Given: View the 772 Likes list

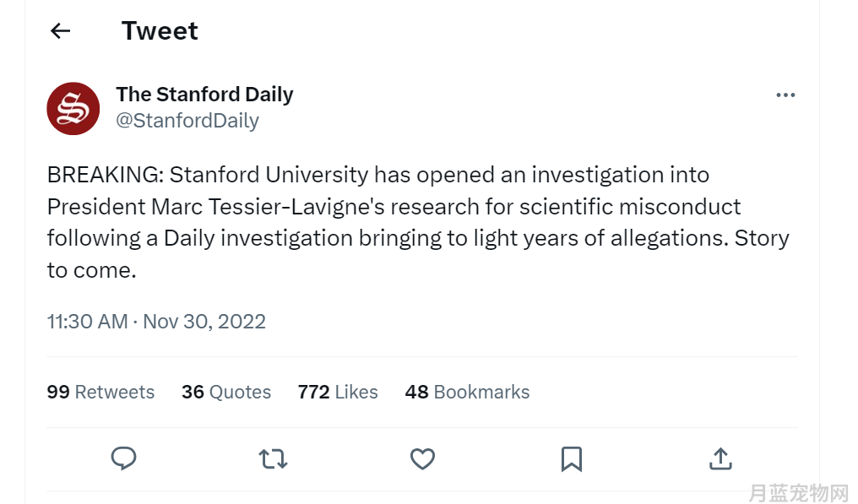Looking at the screenshot, I should [x=338, y=392].
